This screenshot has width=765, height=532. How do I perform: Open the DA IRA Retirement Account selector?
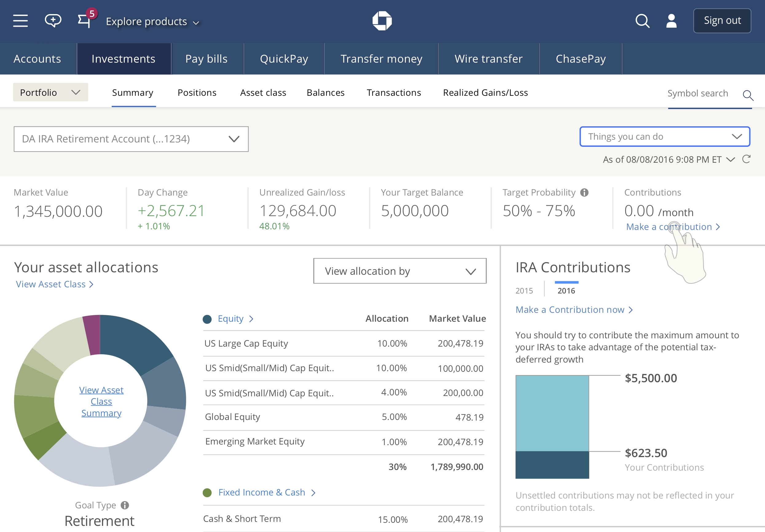131,139
